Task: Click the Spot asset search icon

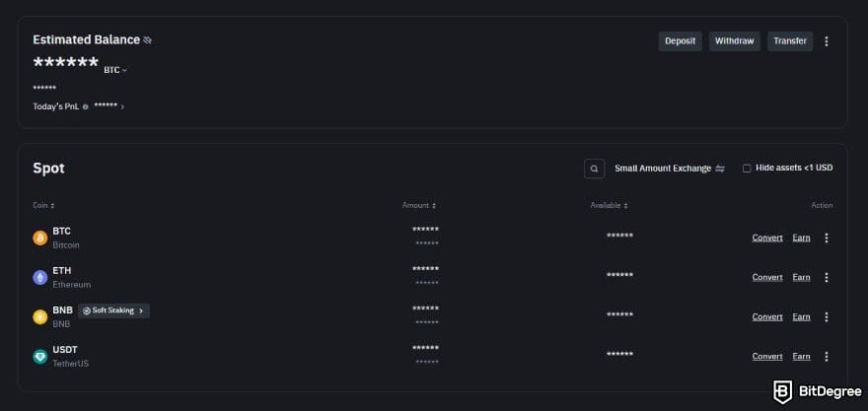Action: click(594, 169)
